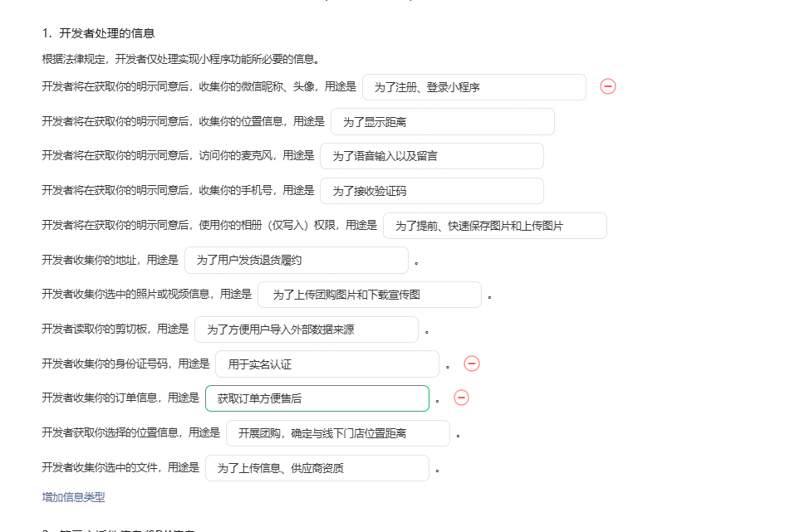Edit the 用于实名认证 purpose field
Screen dimensions: 795x532
(x=327, y=364)
